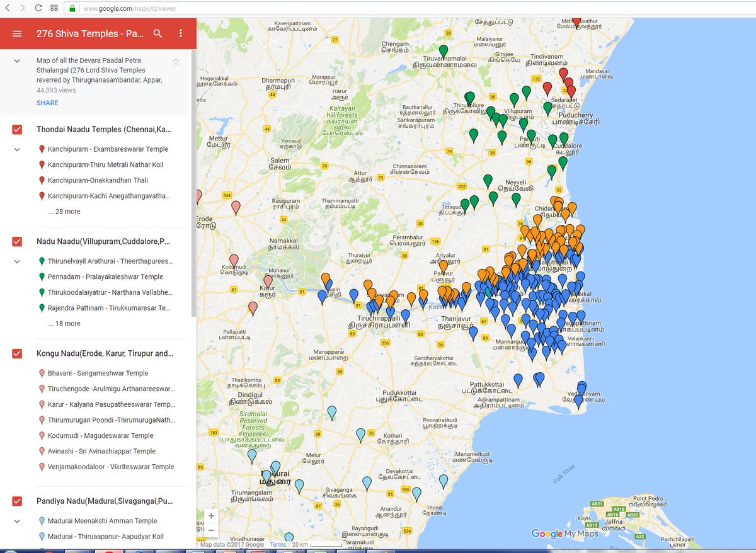This screenshot has height=553, width=756.
Task: Open the hamburger menu in map header
Action: pos(17,33)
